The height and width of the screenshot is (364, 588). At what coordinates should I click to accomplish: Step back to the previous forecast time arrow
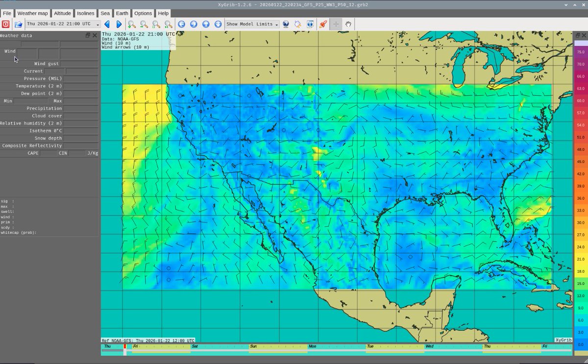coord(107,24)
